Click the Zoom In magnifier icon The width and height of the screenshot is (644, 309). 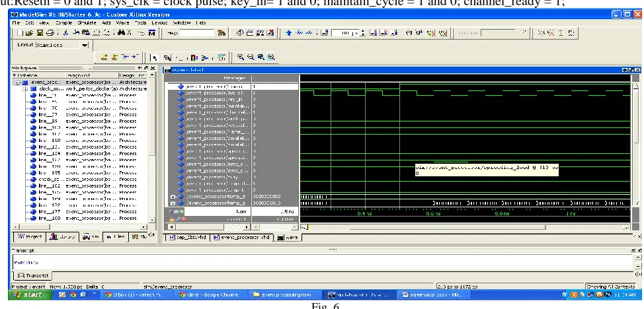point(241,57)
